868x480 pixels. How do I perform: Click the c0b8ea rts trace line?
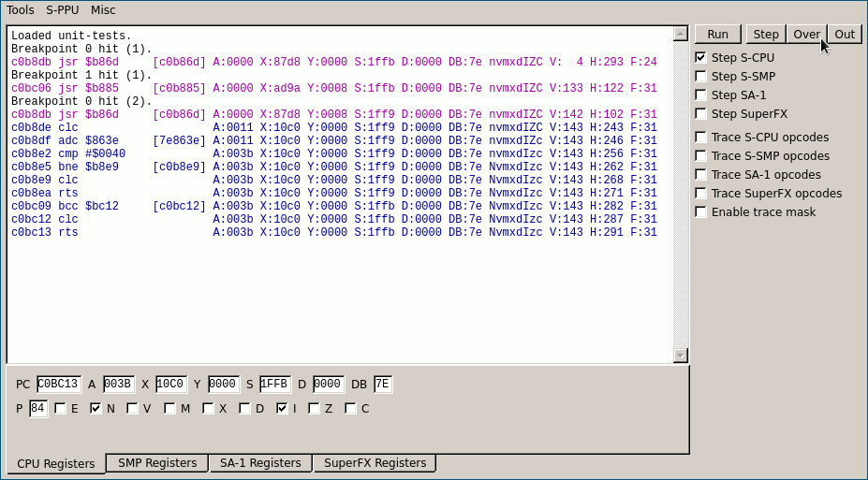pos(333,193)
